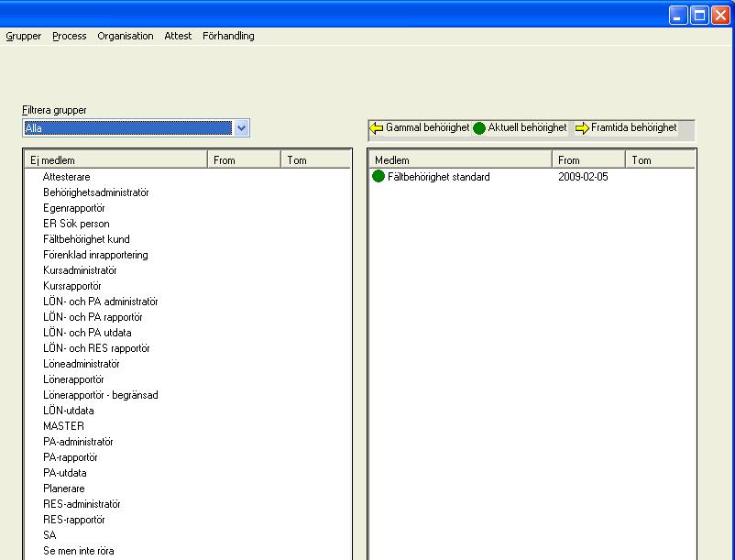The width and height of the screenshot is (735, 560).
Task: Select Lönerapportör - begränsad group
Action: coord(100,395)
